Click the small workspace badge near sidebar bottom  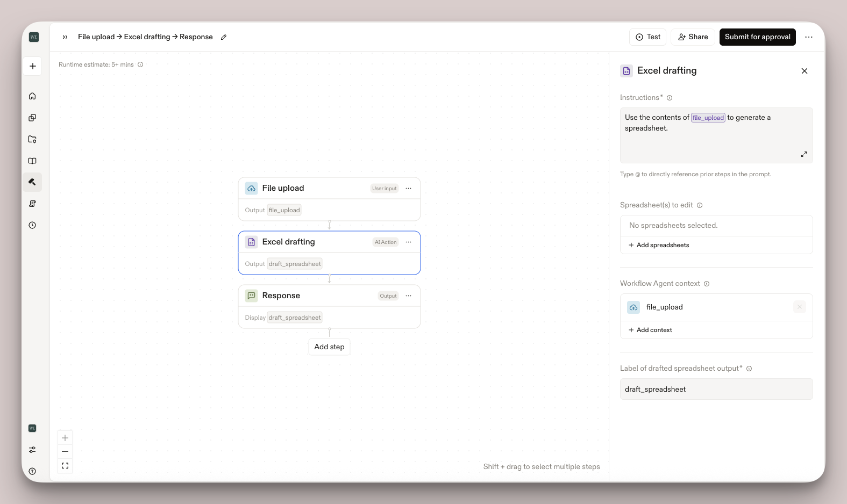(x=32, y=428)
